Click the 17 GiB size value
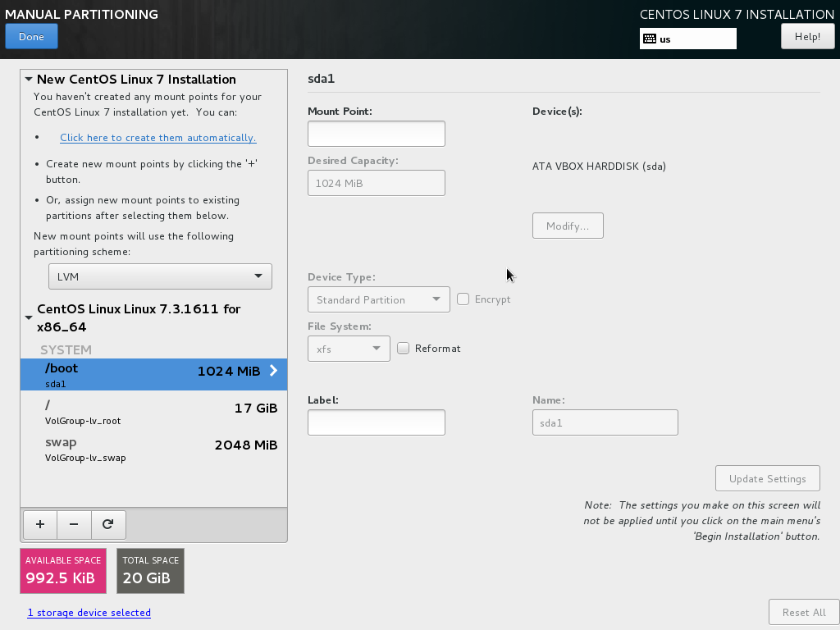The height and width of the screenshot is (630, 840). [256, 409]
